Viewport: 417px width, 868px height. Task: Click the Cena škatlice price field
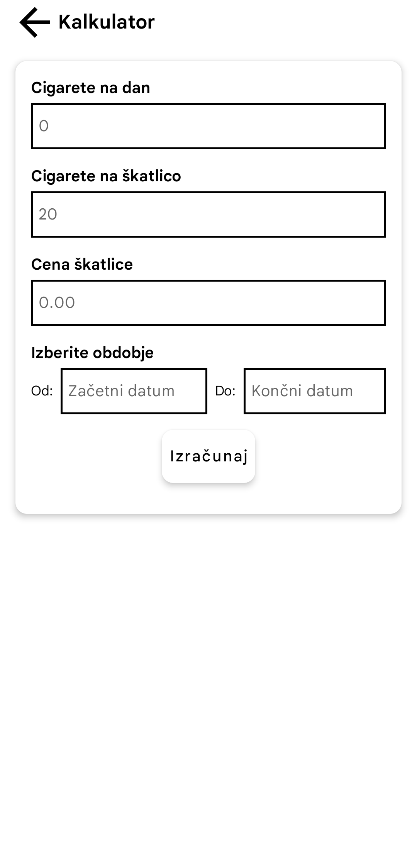pos(208,303)
